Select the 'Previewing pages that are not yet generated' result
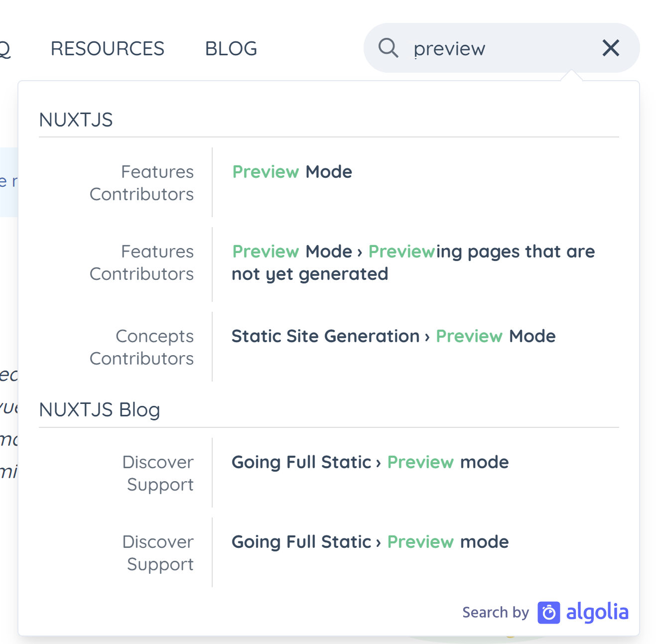This screenshot has height=644, width=656. [413, 262]
